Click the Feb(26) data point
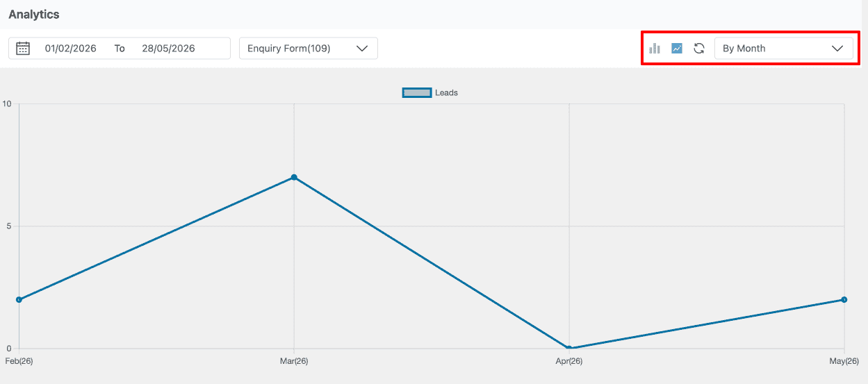Screen dimensions: 868x384 (19, 299)
